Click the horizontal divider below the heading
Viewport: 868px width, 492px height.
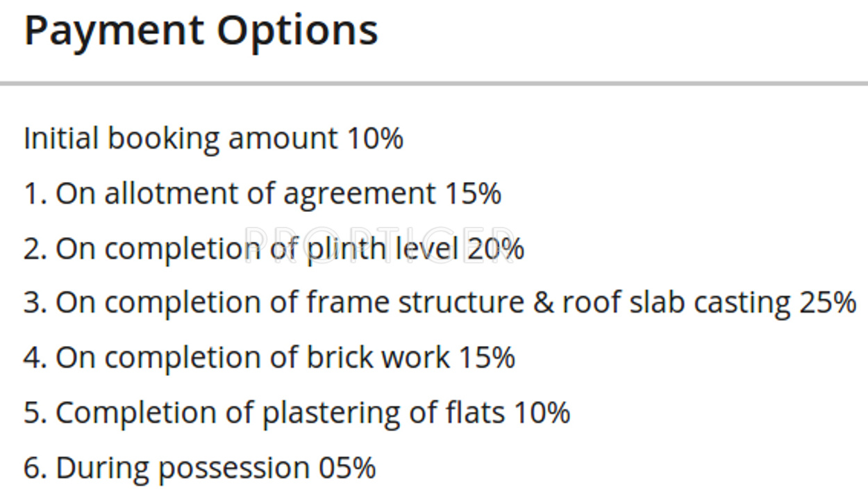coord(434,83)
